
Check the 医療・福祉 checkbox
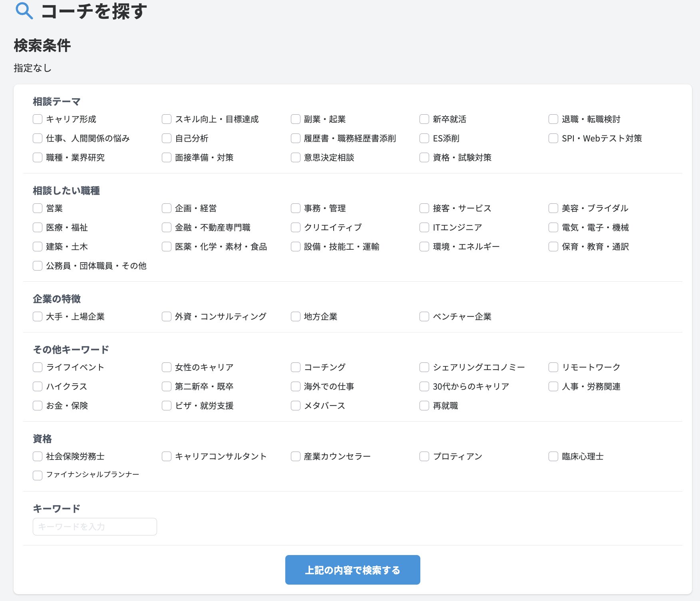click(x=38, y=227)
